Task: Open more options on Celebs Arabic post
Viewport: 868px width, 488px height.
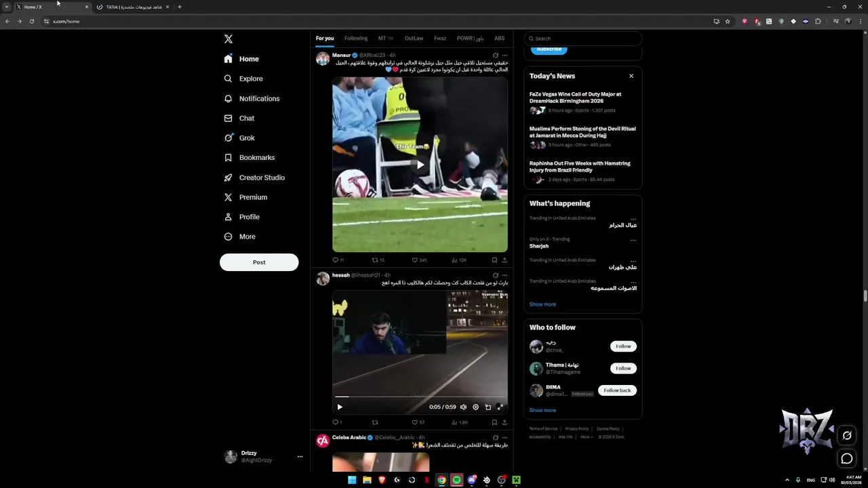Action: tap(505, 438)
